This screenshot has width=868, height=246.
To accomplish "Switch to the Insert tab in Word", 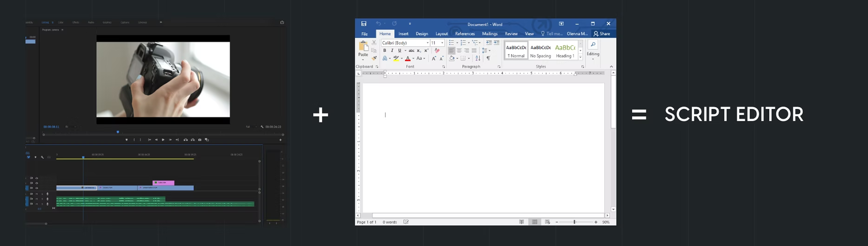I will [x=403, y=34].
